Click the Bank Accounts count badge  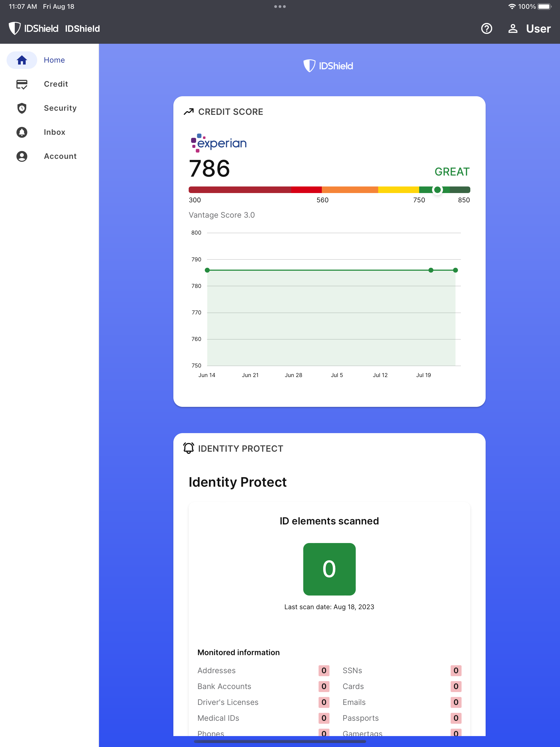coord(323,687)
